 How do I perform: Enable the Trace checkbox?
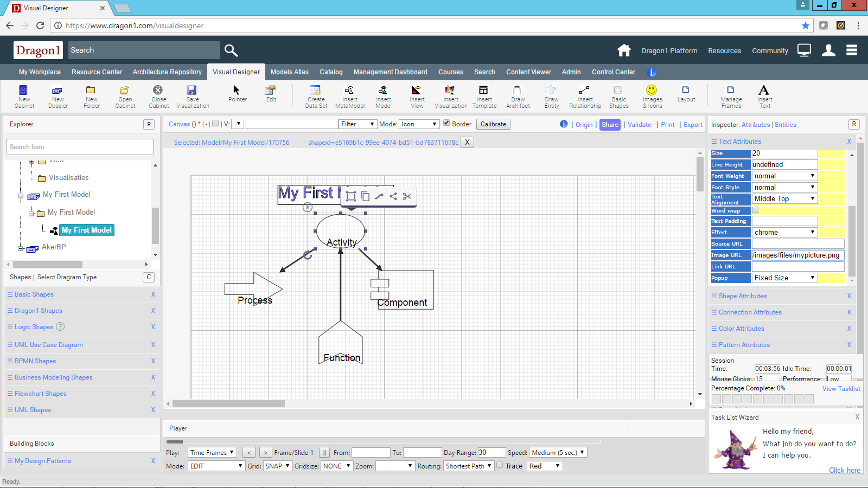coord(500,465)
